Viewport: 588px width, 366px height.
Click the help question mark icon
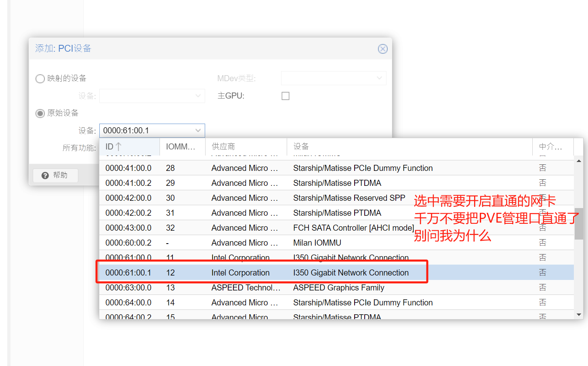click(x=45, y=175)
